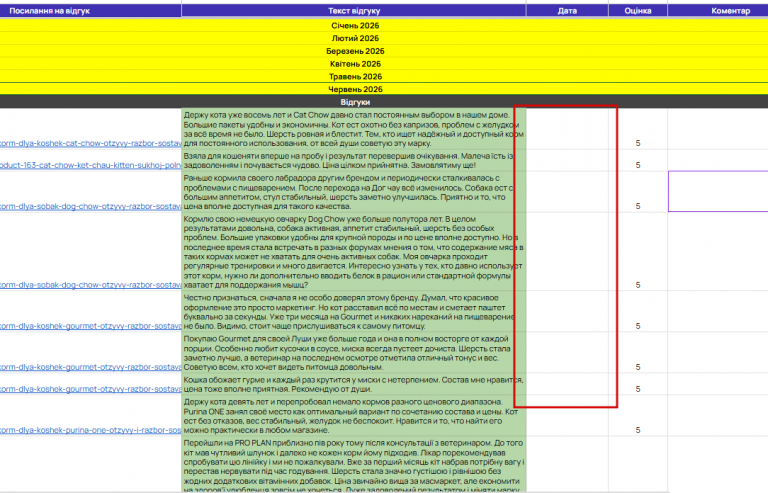The width and height of the screenshot is (768, 493).
Task: Click rating 5 in the 'Честно признаться' row
Action: (x=638, y=326)
